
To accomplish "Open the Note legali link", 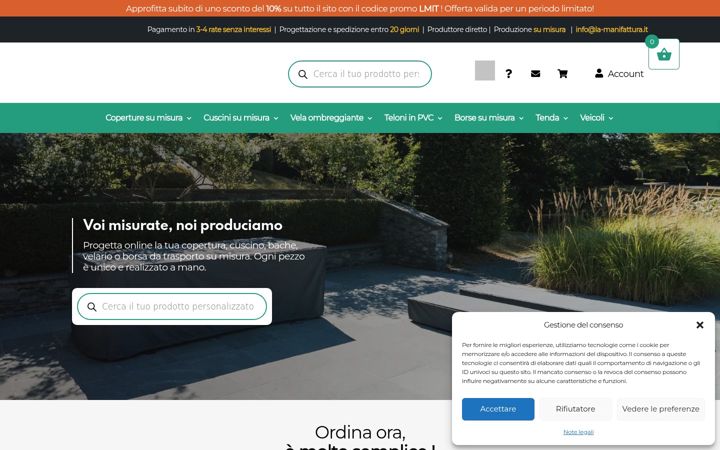I will [579, 432].
